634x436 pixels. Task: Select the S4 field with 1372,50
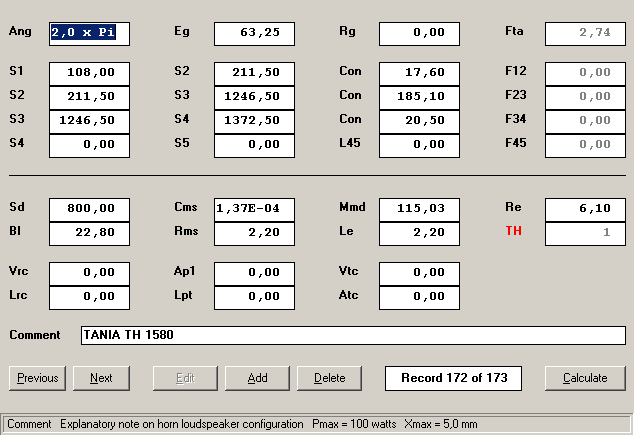254,122
